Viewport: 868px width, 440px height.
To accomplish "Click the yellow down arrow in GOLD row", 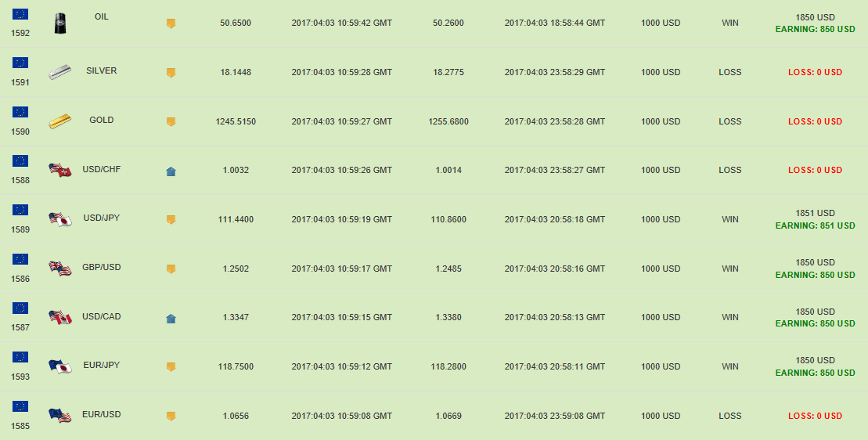I will 171,122.
